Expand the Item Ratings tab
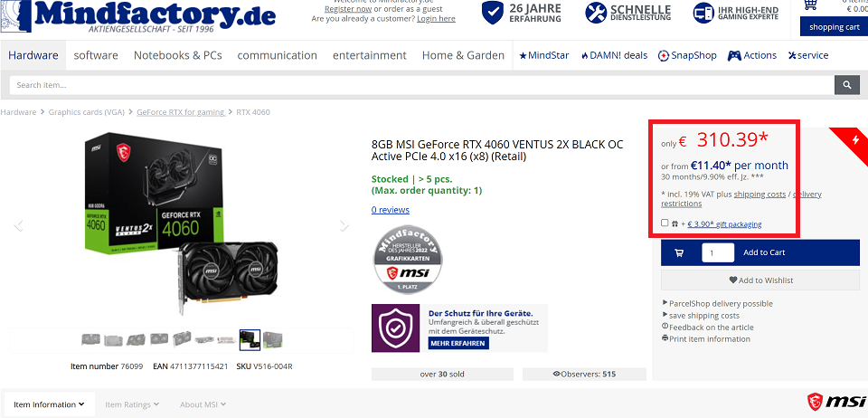868x418 pixels. [x=132, y=404]
